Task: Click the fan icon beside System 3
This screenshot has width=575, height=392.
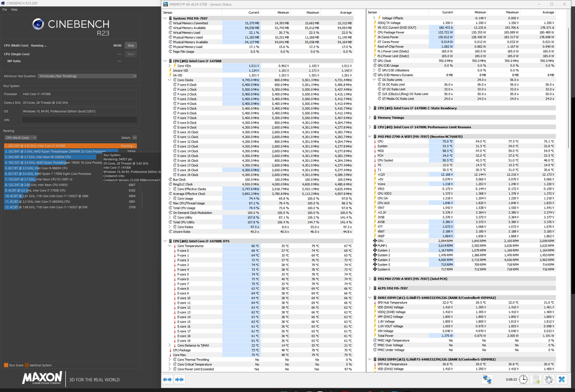Action: click(x=375, y=260)
